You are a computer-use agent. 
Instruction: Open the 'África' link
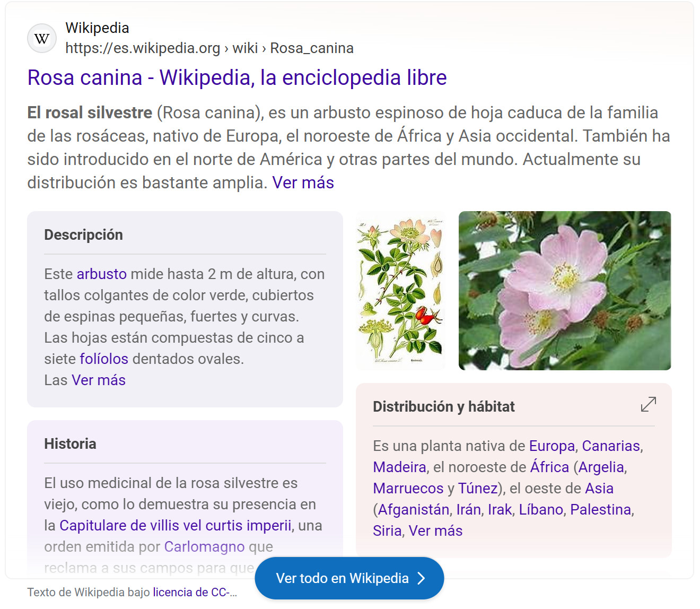[x=549, y=467]
